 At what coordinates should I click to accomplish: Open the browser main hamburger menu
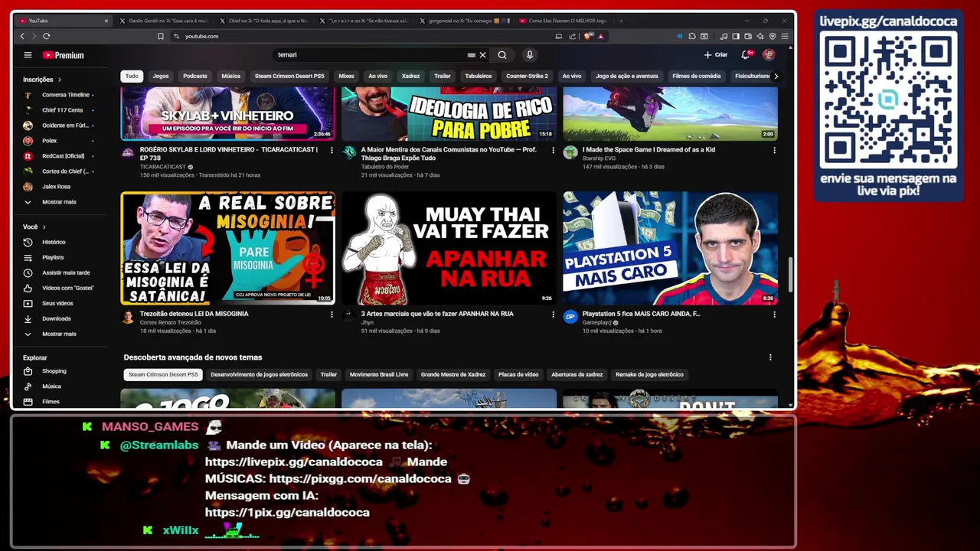[x=785, y=36]
